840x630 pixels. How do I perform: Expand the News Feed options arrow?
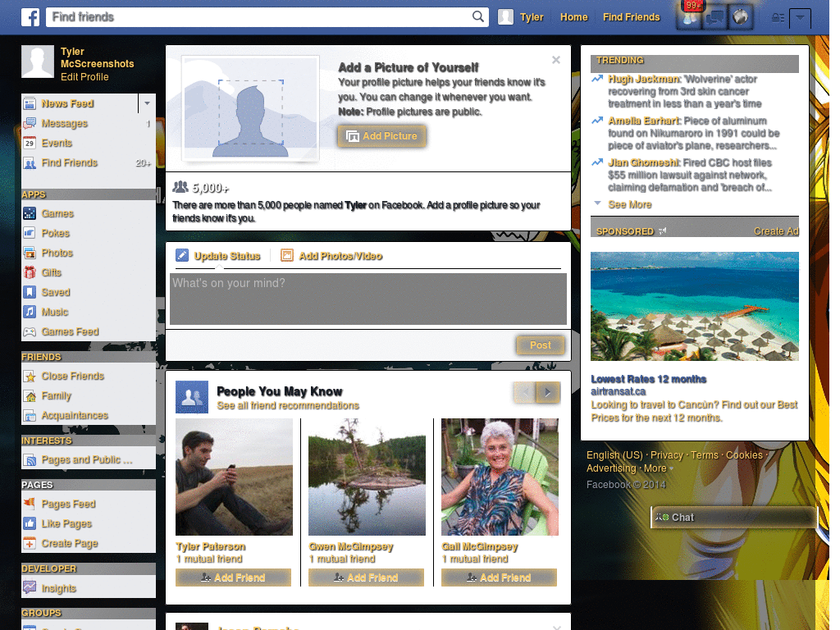click(147, 103)
